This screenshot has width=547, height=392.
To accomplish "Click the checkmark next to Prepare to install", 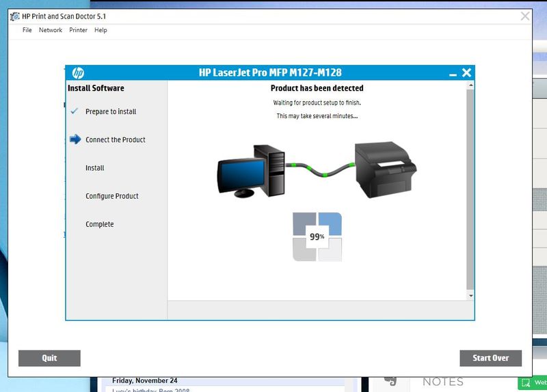I will 74,111.
